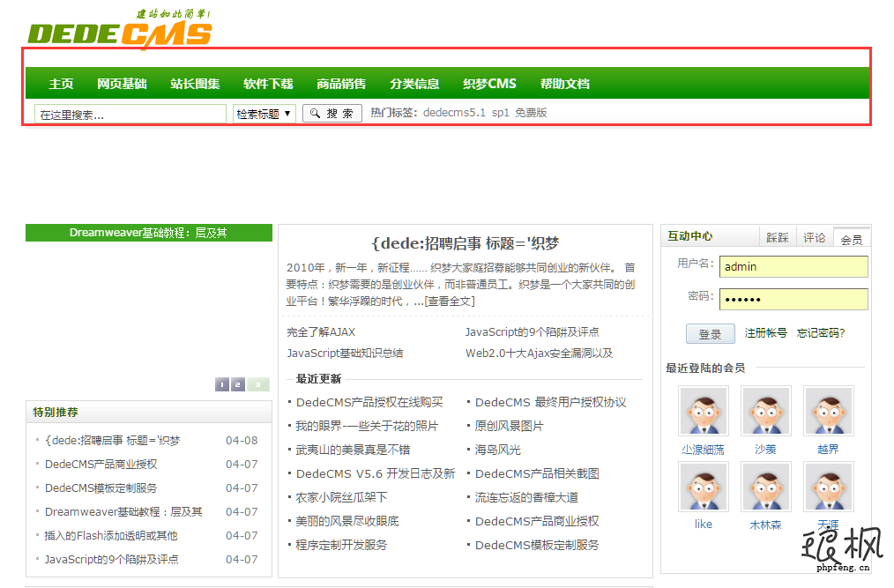Viewport: 894px width, 588px height.
Task: Open DedeCMS 最终用户授权协议 link
Action: (551, 402)
